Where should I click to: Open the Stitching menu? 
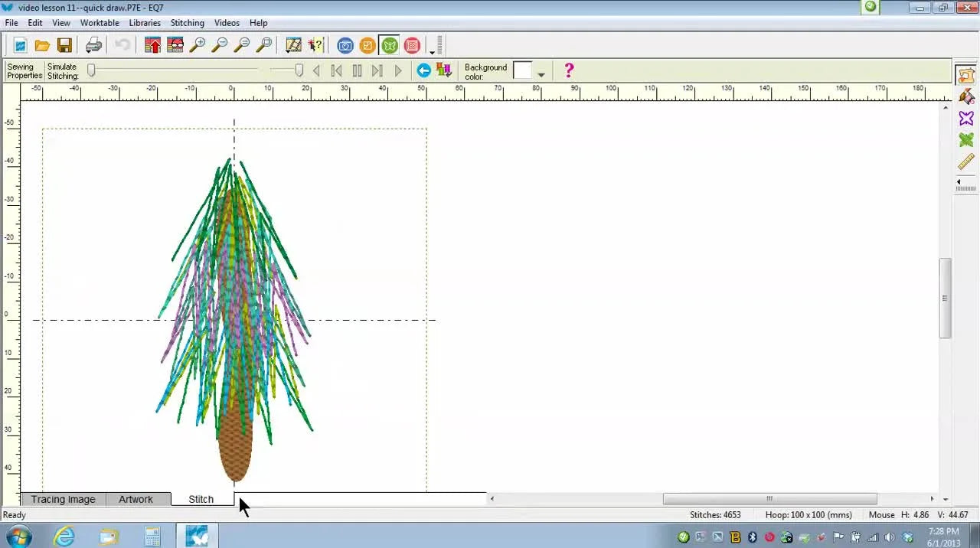click(x=187, y=23)
